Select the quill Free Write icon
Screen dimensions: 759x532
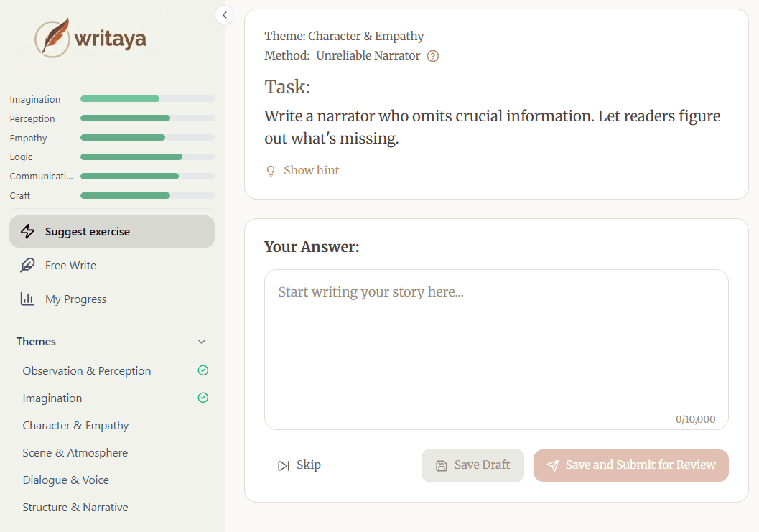click(27, 265)
